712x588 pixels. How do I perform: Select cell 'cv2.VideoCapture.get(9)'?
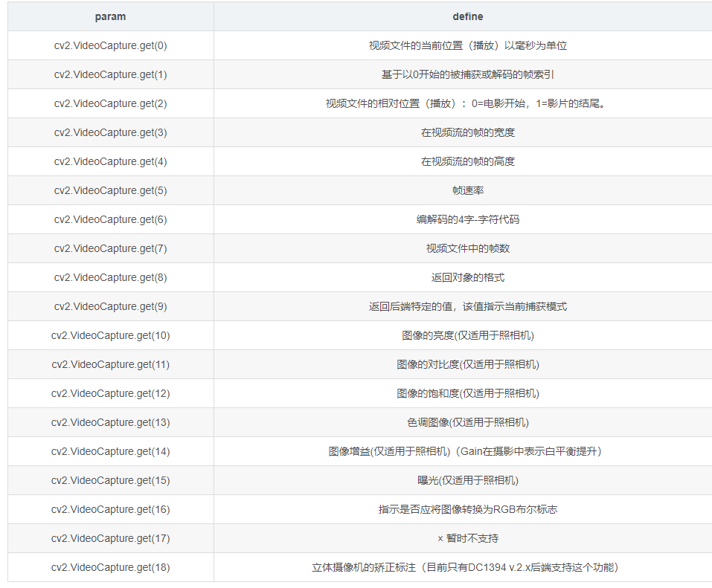110,307
